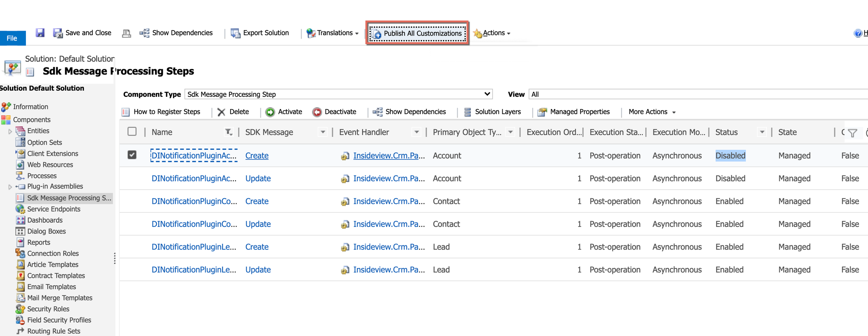This screenshot has width=868, height=336.
Task: Click Save and Close button
Action: [x=82, y=33]
